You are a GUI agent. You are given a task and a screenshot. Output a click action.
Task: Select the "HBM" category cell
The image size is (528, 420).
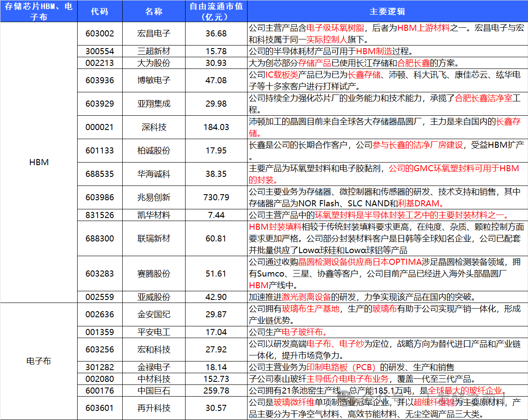click(x=39, y=162)
